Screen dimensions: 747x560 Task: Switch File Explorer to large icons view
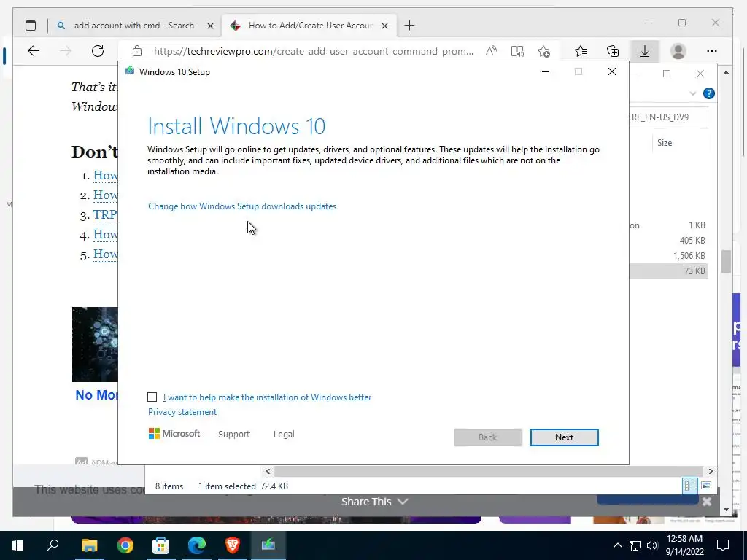(706, 486)
